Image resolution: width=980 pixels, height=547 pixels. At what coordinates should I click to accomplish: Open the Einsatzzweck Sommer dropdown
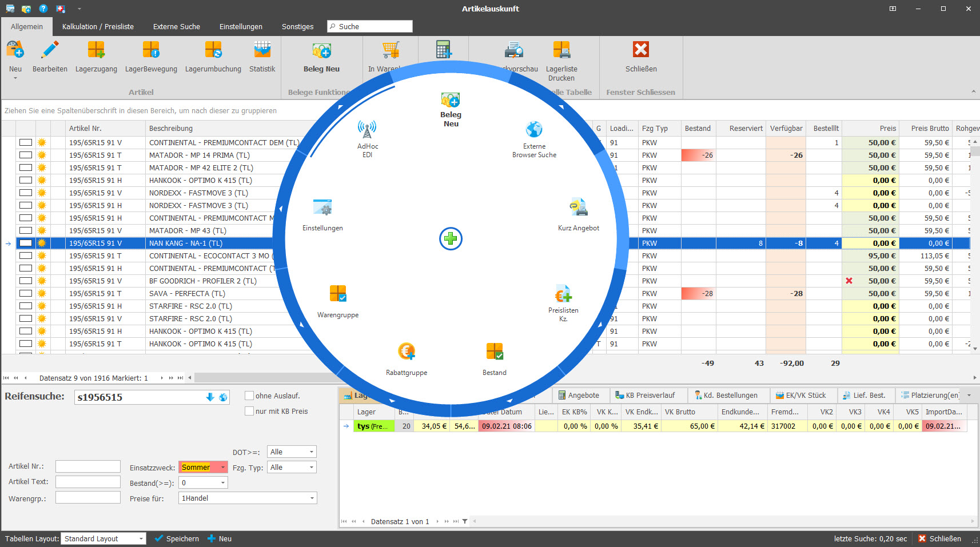click(222, 468)
